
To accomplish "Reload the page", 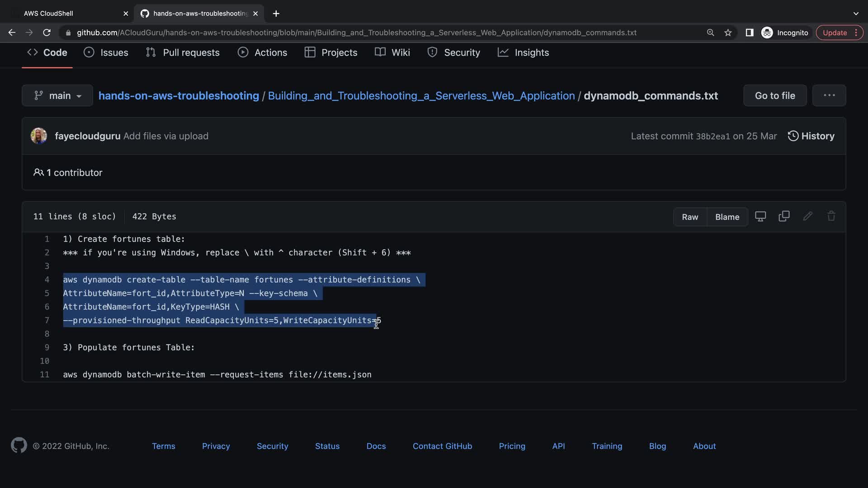I will pyautogui.click(x=47, y=33).
